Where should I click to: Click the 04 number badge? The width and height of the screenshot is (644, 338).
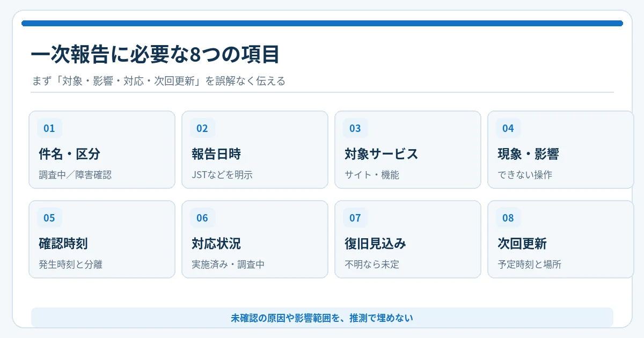point(508,128)
